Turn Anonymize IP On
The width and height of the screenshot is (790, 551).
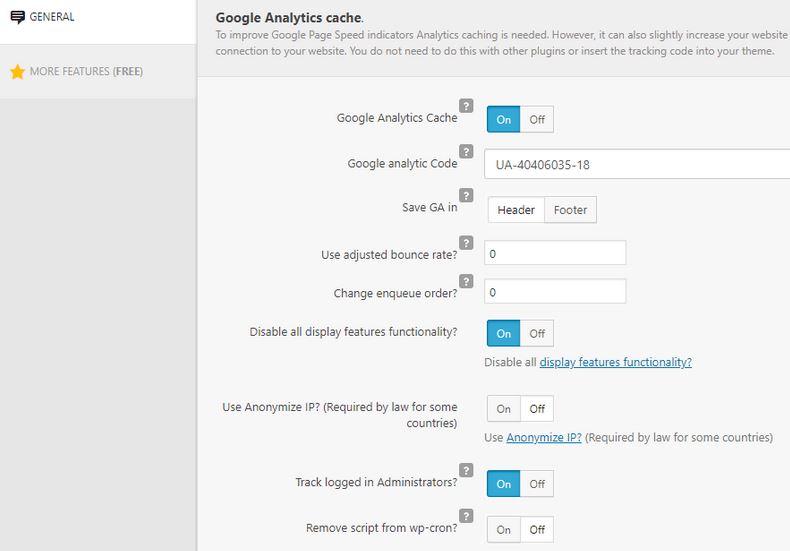503,408
